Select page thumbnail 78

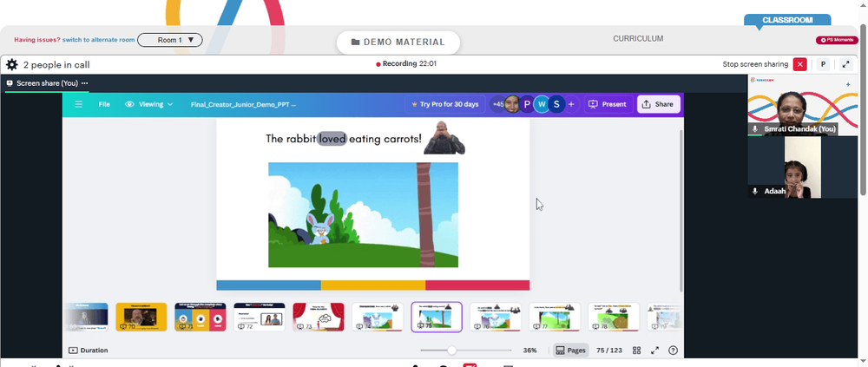tap(614, 318)
